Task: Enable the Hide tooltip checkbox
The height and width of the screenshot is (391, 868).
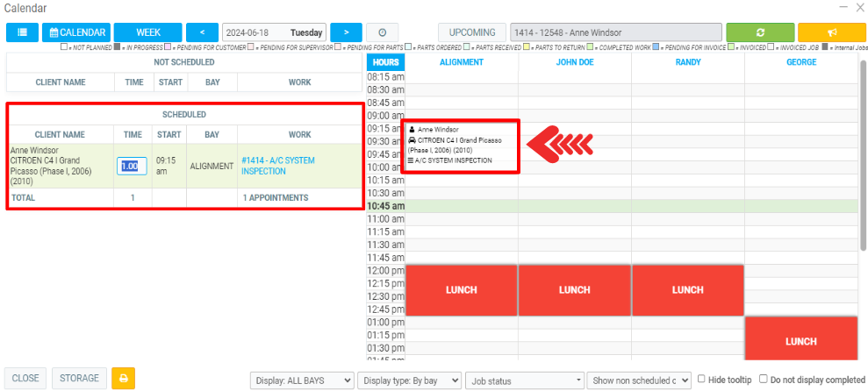Action: click(701, 380)
